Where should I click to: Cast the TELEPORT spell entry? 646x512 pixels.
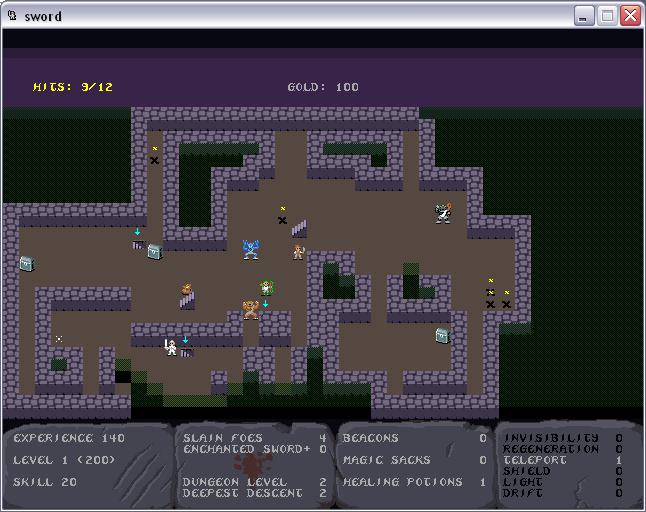click(x=562, y=460)
